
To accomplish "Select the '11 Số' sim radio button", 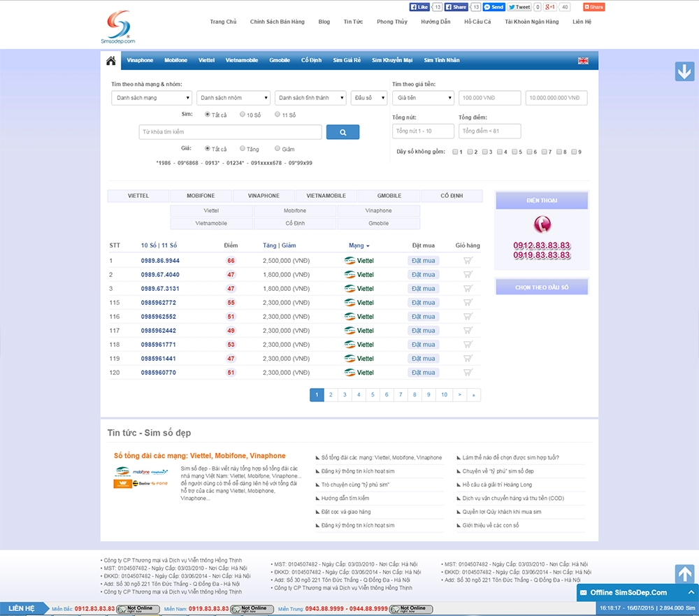I will [x=278, y=115].
